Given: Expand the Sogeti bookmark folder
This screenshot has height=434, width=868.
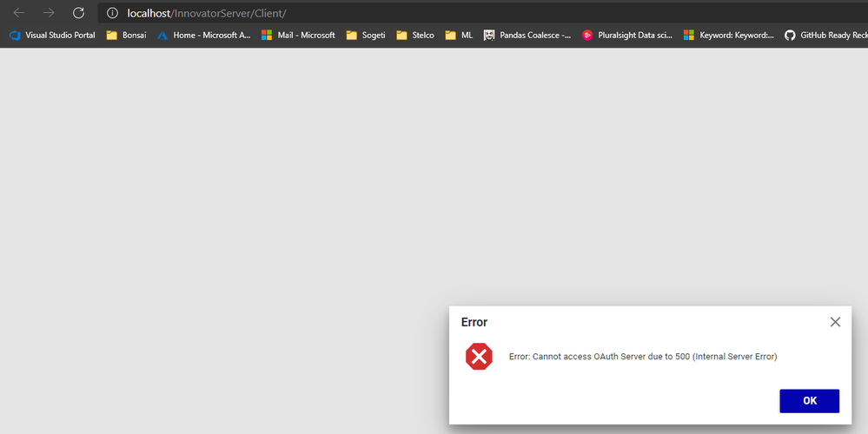Looking at the screenshot, I should point(365,36).
